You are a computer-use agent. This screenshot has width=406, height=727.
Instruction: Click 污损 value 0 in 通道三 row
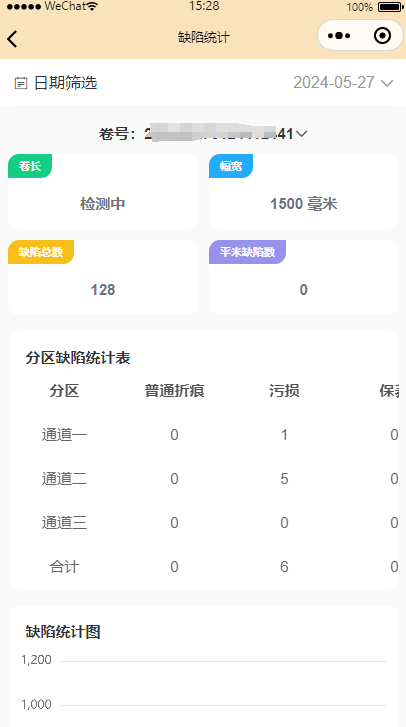pos(284,523)
